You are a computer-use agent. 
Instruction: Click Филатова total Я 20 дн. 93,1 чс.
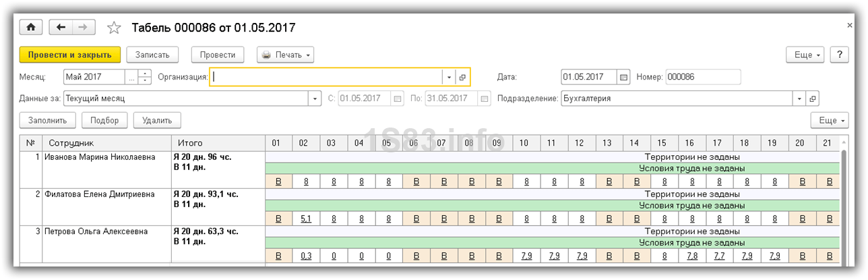pyautogui.click(x=205, y=194)
